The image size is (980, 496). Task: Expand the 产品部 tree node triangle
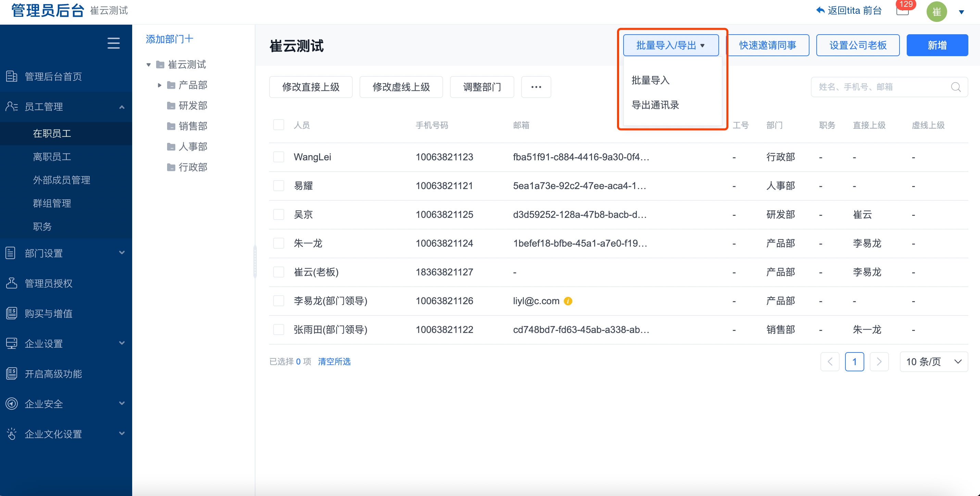pos(160,85)
